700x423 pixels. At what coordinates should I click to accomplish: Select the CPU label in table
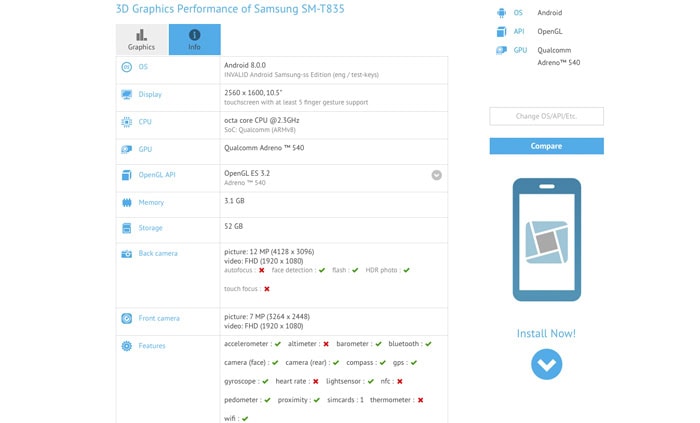[145, 122]
